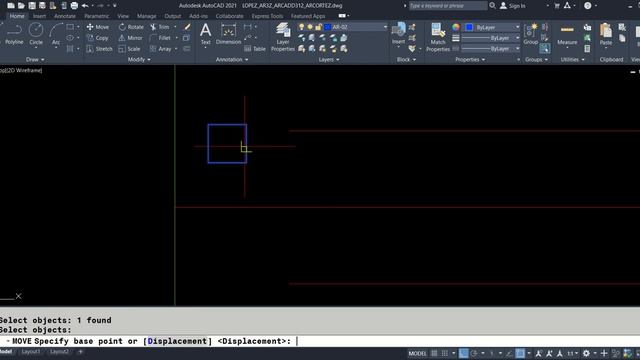
Task: Click the Plot printer icon in quick access
Action: (74, 6)
